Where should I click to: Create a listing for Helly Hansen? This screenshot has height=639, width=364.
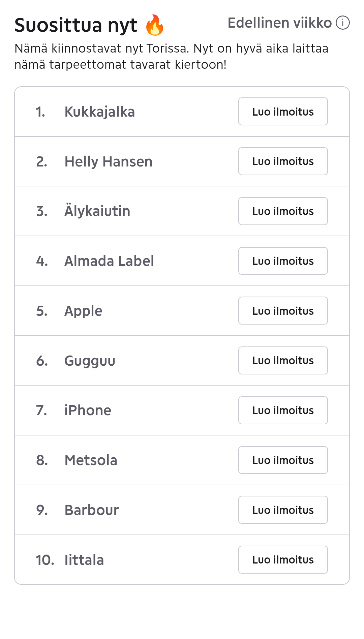pos(283,161)
